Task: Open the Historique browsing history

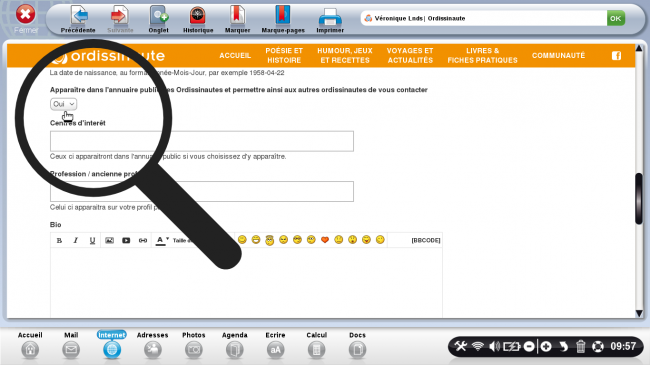Action: click(x=198, y=19)
